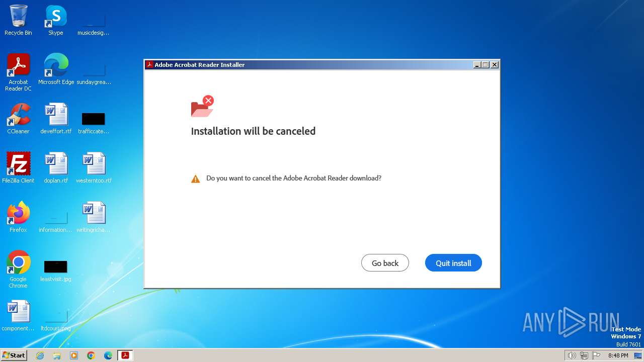Click the cancel download question text
The height and width of the screenshot is (362, 644).
tap(294, 178)
